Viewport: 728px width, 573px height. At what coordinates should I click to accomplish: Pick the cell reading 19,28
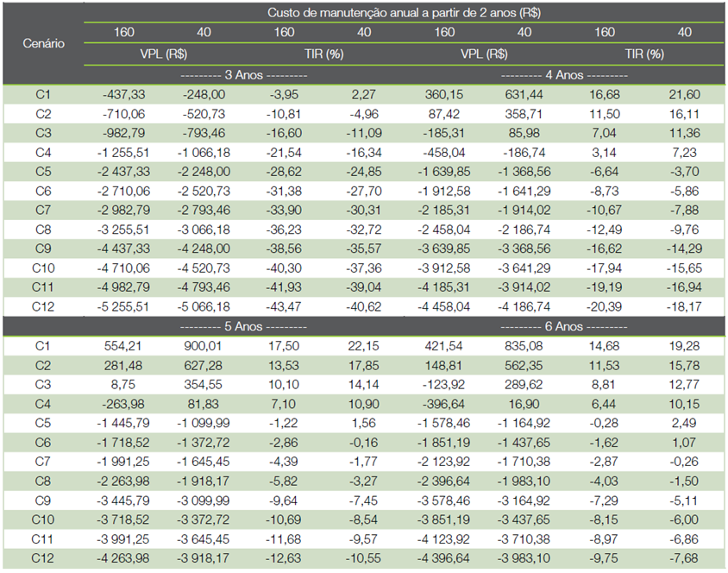point(684,345)
